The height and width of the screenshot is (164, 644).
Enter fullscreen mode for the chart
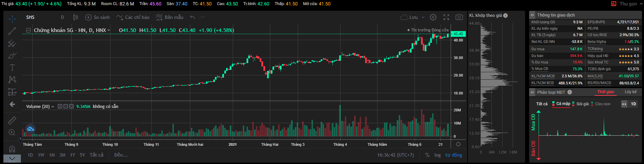(446, 17)
